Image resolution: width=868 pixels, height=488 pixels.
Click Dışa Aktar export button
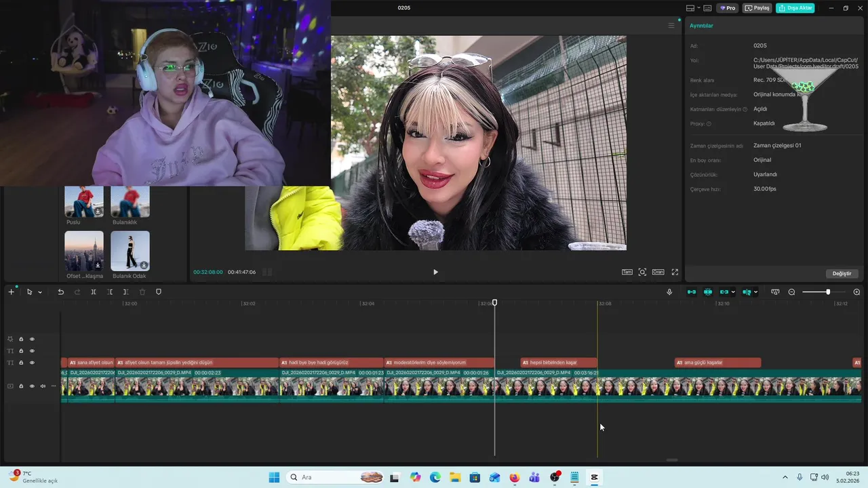[x=795, y=8]
